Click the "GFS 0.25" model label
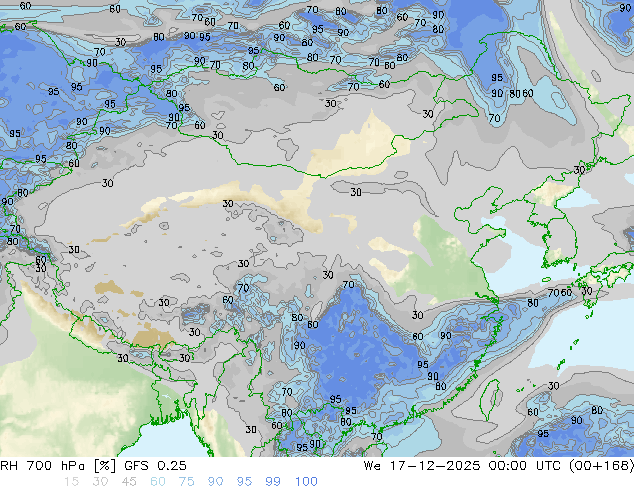The height and width of the screenshot is (490, 634). [155, 466]
